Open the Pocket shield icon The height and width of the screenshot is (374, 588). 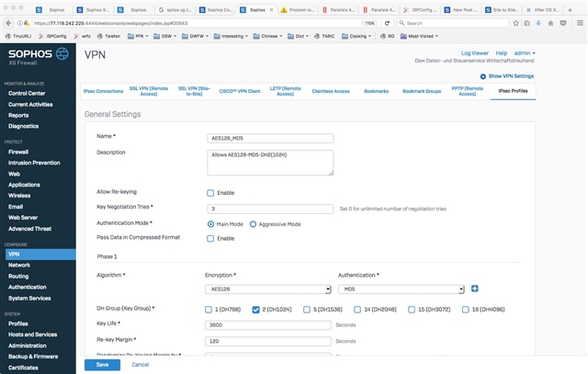point(563,23)
